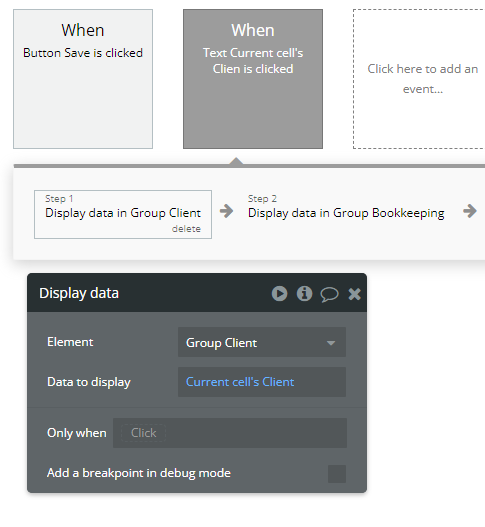The image size is (485, 527).
Task: Edit the Current cell's Client expression
Action: click(x=240, y=382)
